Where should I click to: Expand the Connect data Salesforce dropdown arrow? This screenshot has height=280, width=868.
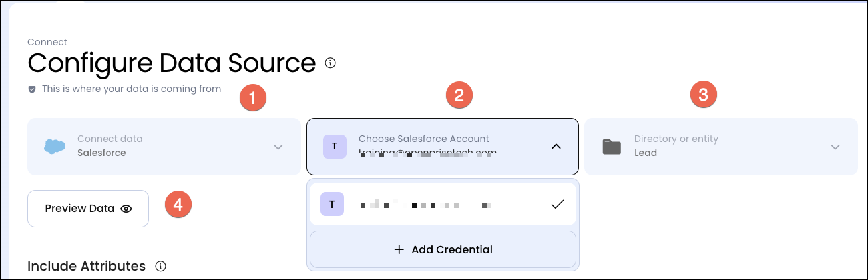click(x=278, y=147)
